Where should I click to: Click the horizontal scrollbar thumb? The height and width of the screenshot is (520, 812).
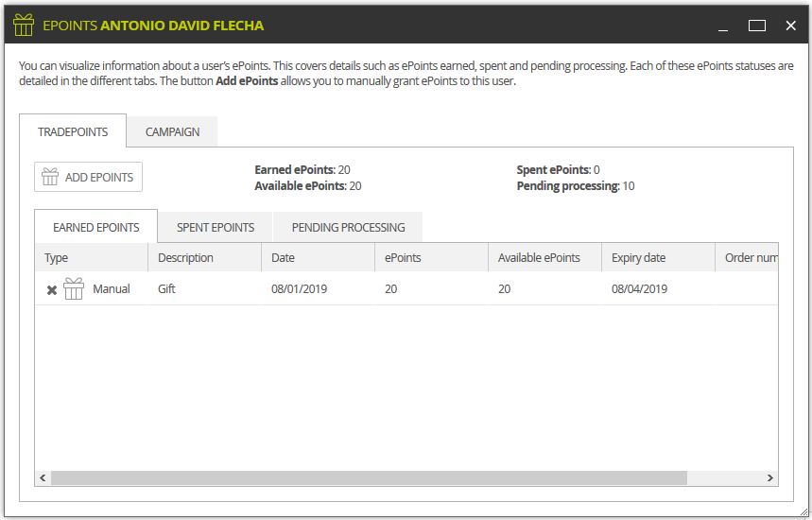[x=369, y=477]
